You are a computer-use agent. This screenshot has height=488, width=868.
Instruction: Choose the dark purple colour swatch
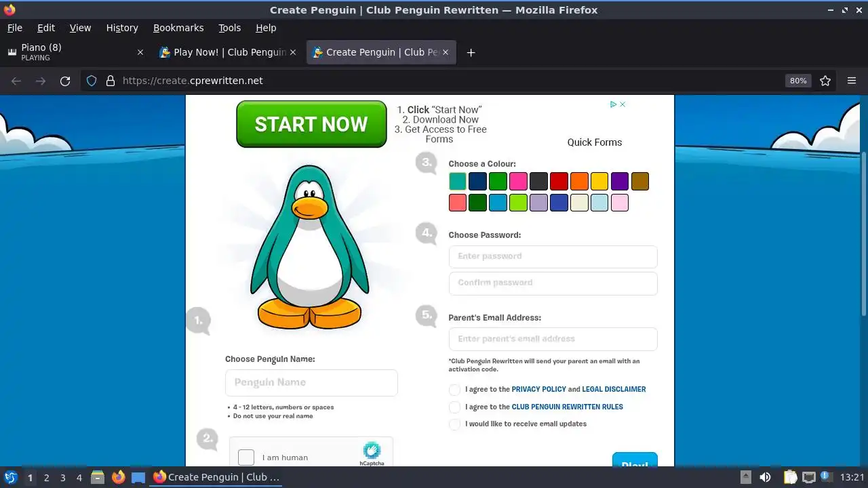620,182
